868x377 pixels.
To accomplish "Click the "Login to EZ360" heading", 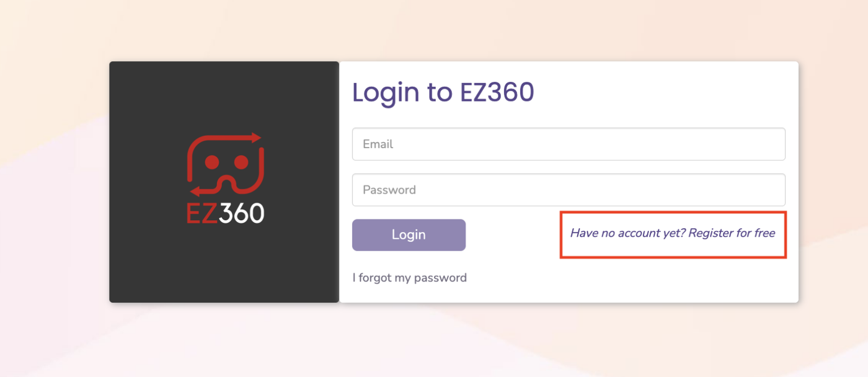I will (x=443, y=92).
